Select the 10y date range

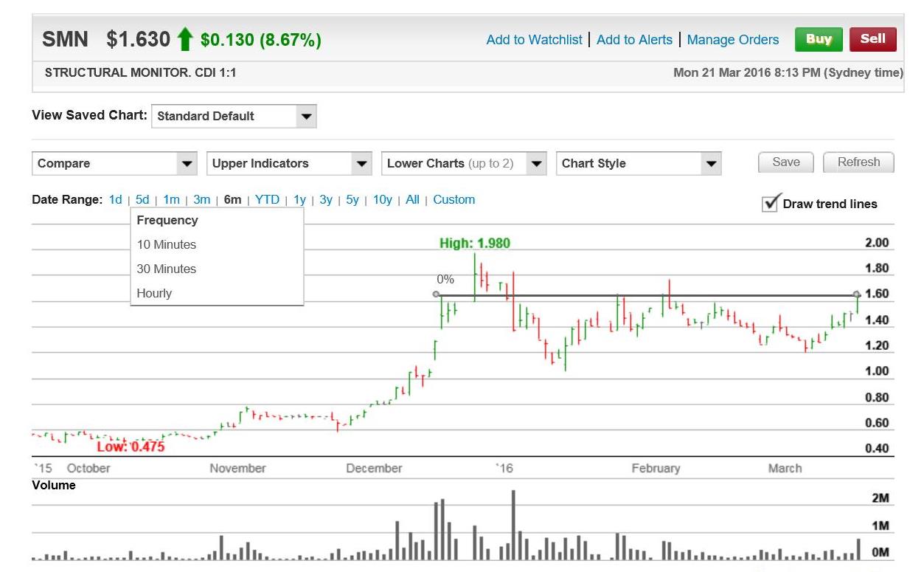click(x=382, y=200)
